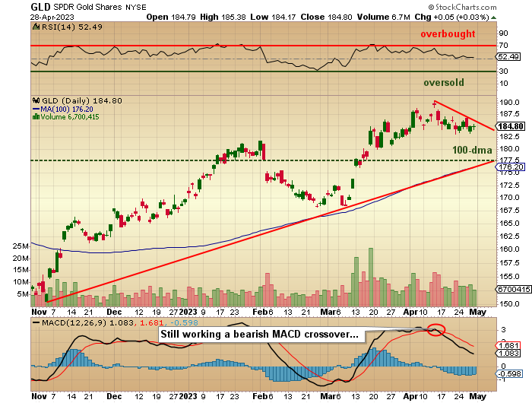Click the 15M volume axis label
This screenshot has height=403, width=532.
click(21, 270)
